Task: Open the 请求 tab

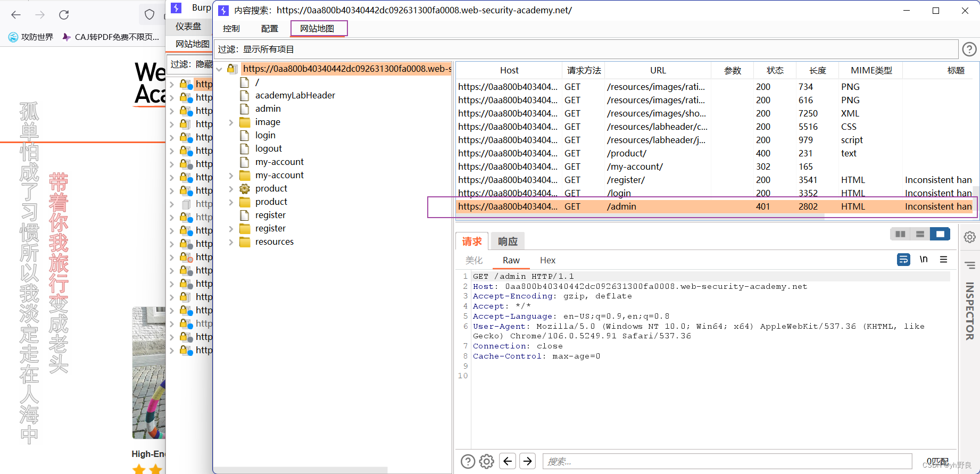Action: (x=472, y=242)
